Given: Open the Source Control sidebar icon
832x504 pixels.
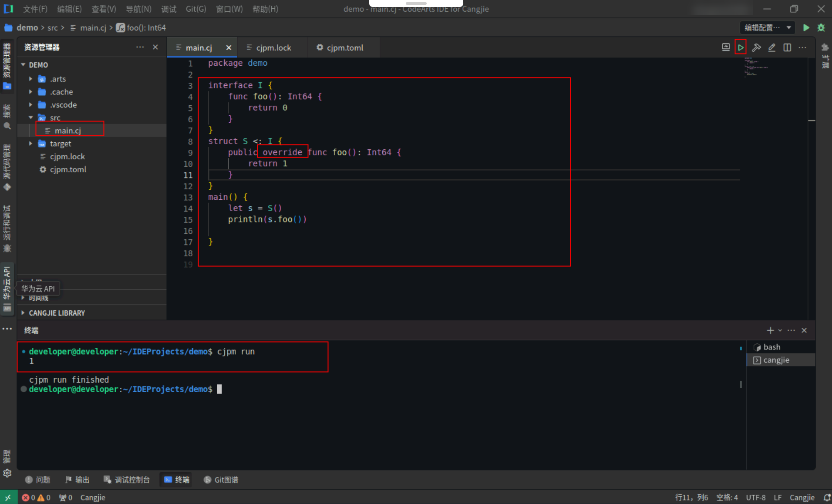Looking at the screenshot, I should tap(7, 168).
